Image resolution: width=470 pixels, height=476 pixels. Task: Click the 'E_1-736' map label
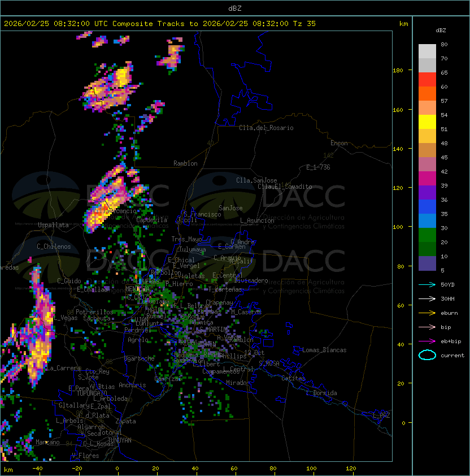pos(318,167)
